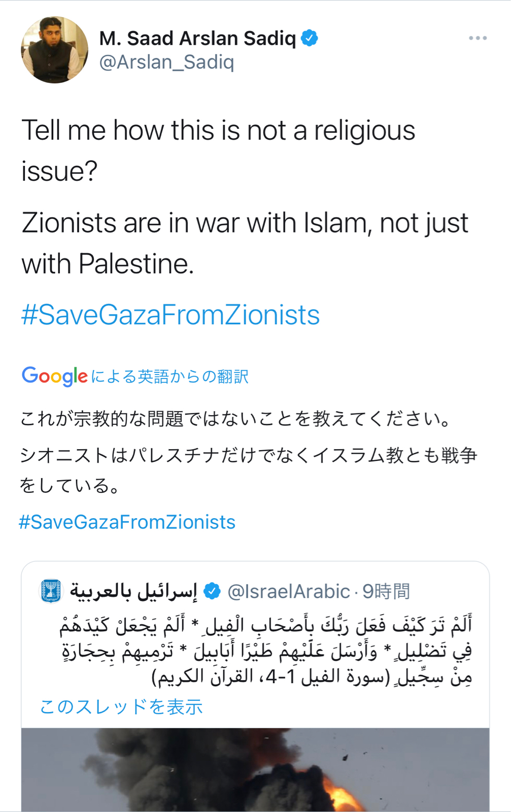The width and height of the screenshot is (511, 812).
Task: Tap the Arabic display name إسرائيل بالعربية
Action: coord(134,591)
